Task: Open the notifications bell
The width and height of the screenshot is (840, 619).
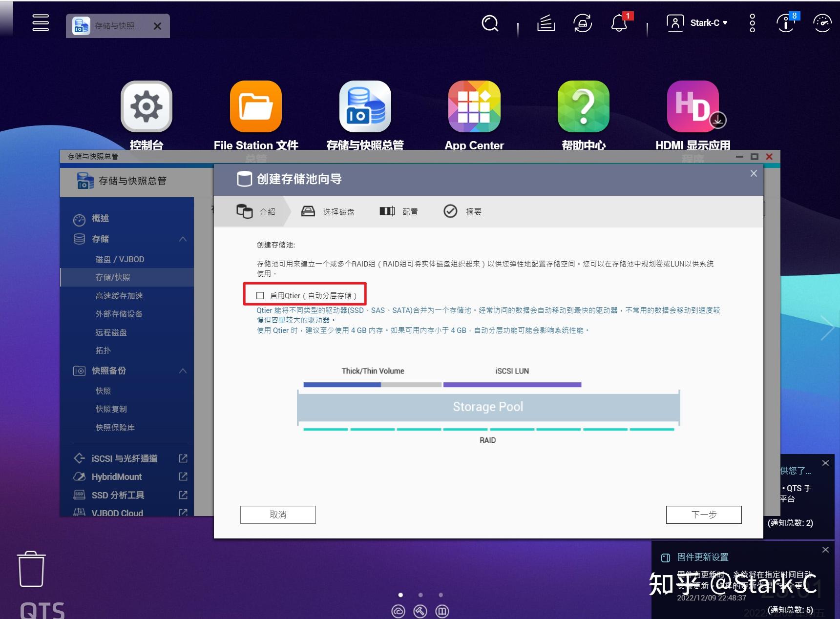Action: [619, 23]
